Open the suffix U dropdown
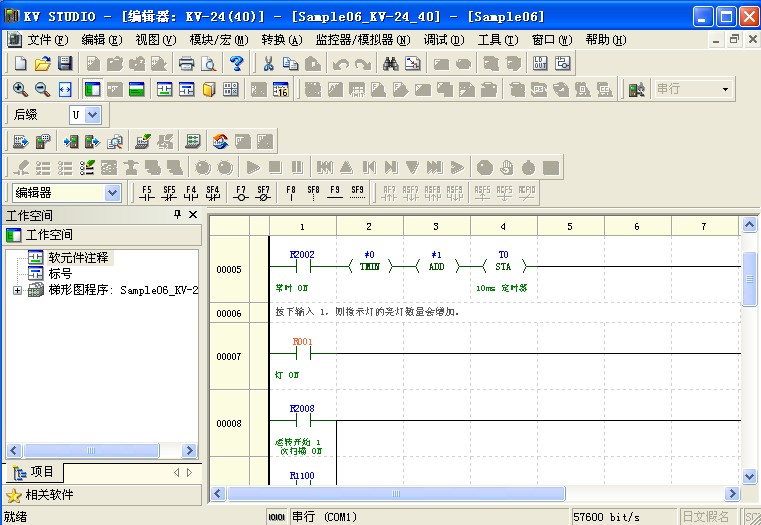 pos(93,115)
